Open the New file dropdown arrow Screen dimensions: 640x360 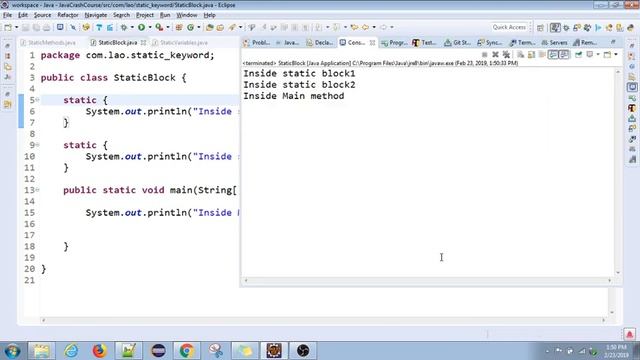click(16, 27)
